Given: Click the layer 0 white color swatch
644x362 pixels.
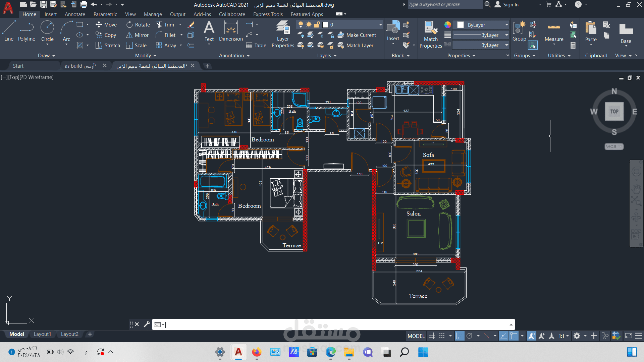Looking at the screenshot, I should coord(325,25).
